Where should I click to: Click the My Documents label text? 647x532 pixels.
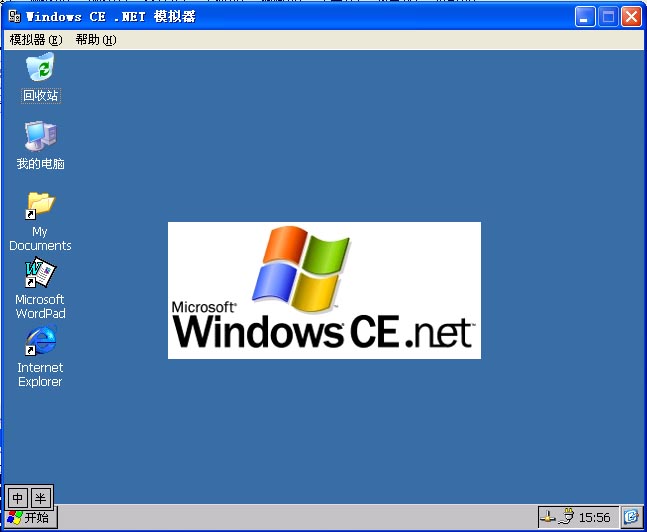pos(40,239)
